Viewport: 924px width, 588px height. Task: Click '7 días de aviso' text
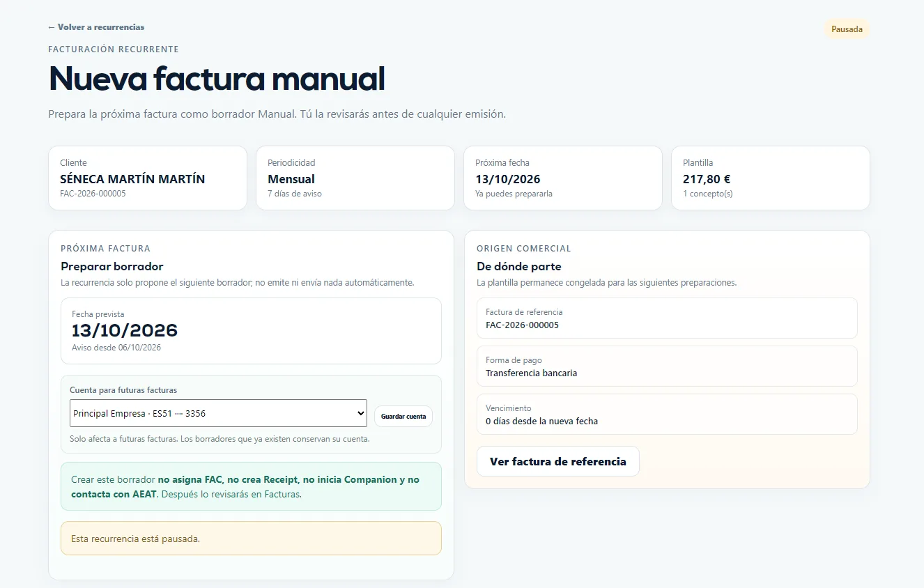pos(295,194)
